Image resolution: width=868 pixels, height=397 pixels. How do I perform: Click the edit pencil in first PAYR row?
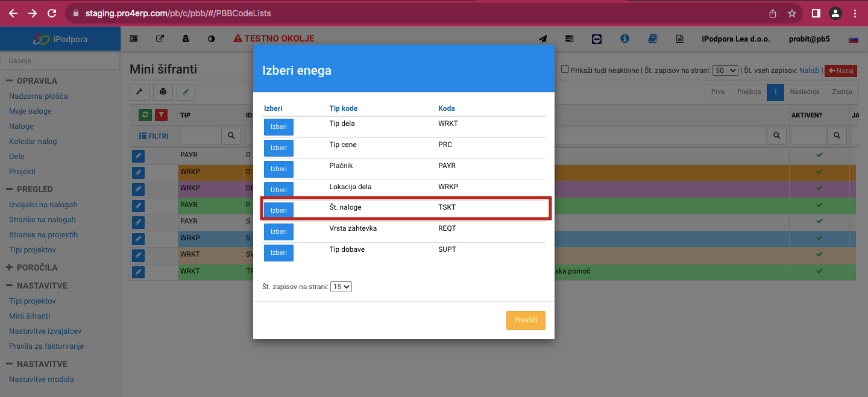(x=139, y=157)
